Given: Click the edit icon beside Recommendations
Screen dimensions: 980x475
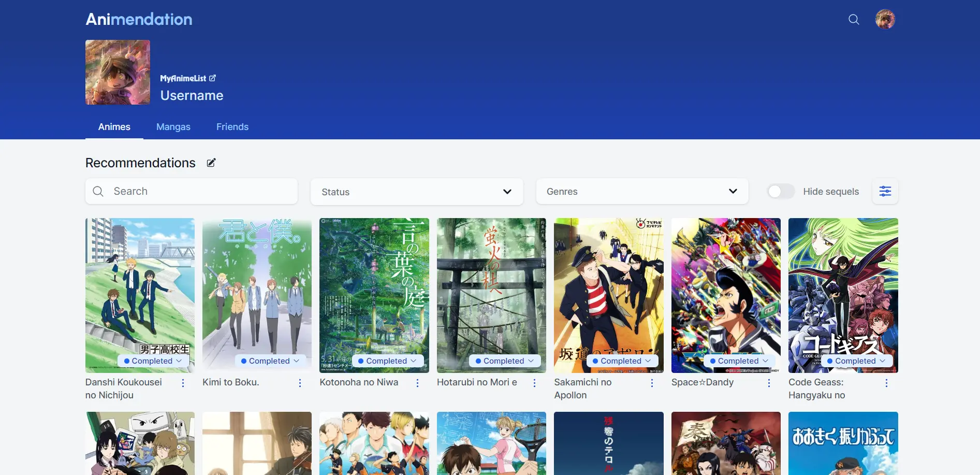Looking at the screenshot, I should click(x=211, y=163).
